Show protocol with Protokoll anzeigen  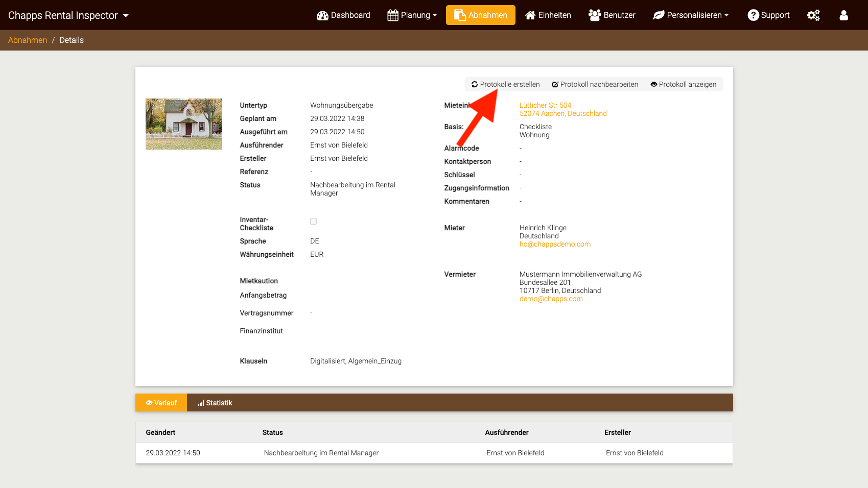683,84
